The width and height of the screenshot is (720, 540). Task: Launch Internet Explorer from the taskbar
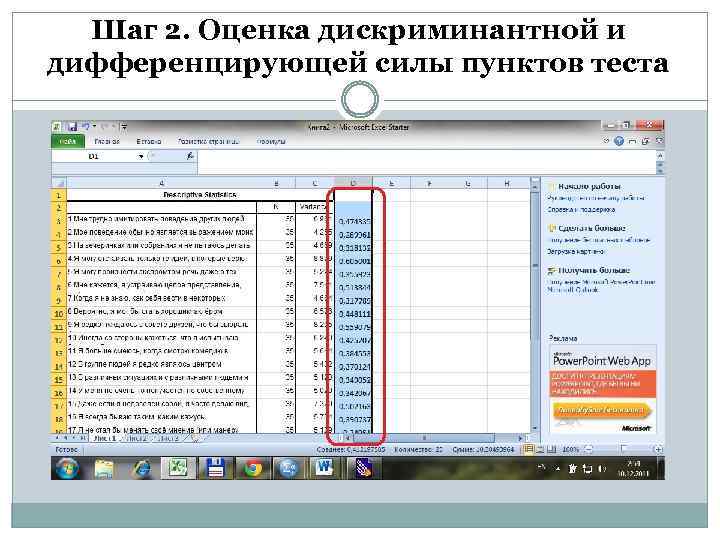141,469
